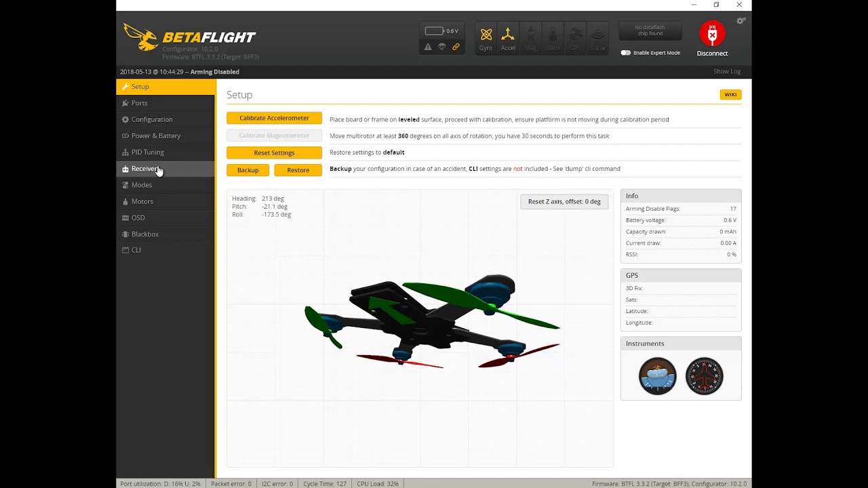Open the Configuration tab
The height and width of the screenshot is (488, 868).
[x=166, y=119]
